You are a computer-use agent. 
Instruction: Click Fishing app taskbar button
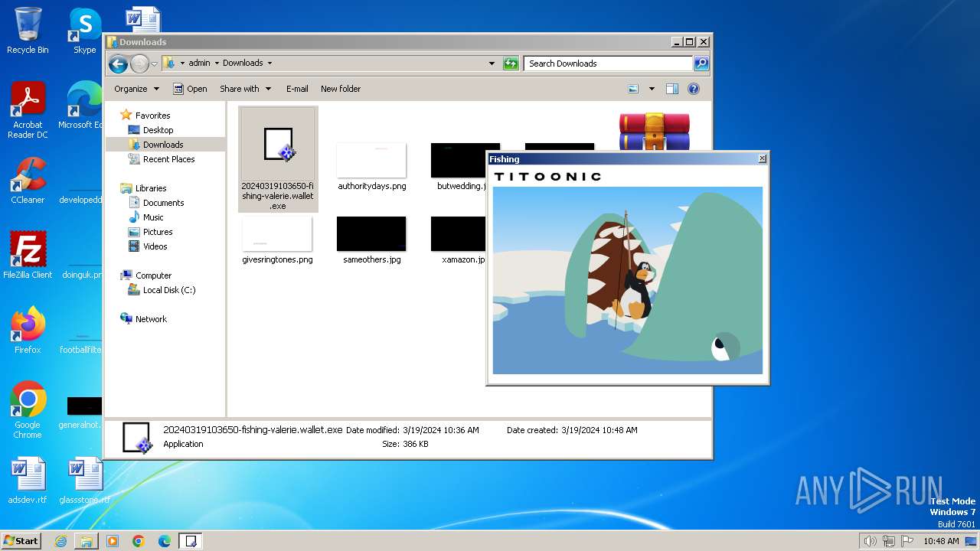pos(191,541)
